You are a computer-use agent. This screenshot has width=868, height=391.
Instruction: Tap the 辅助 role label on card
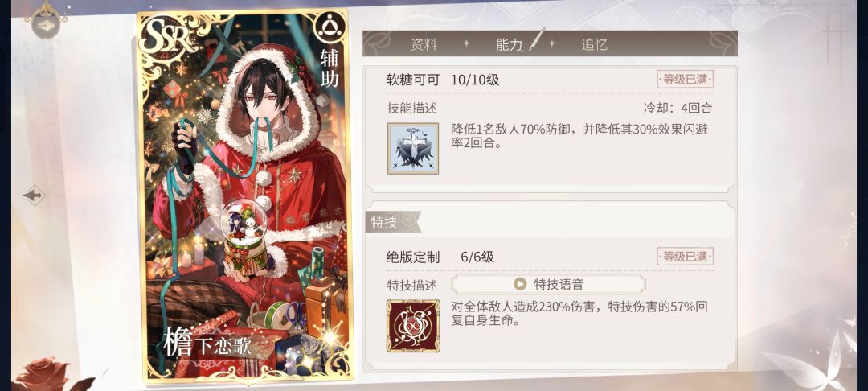330,68
